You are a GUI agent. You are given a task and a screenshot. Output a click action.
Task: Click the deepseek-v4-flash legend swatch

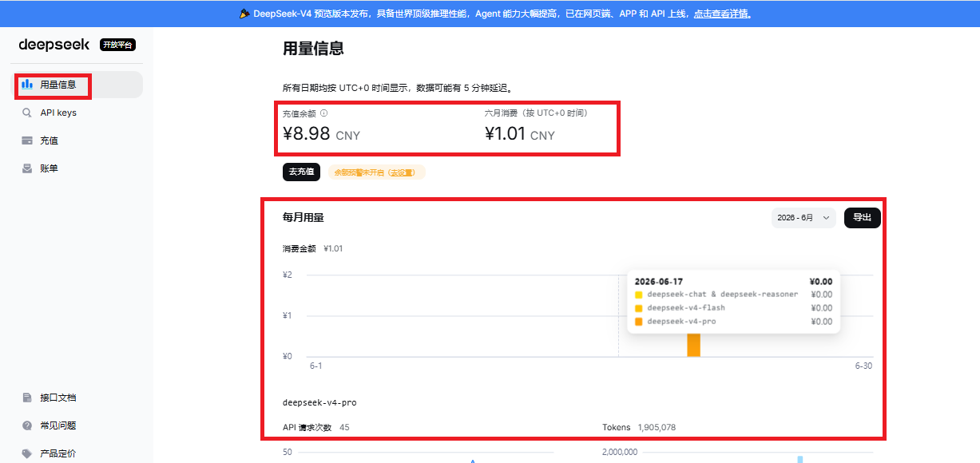(638, 308)
